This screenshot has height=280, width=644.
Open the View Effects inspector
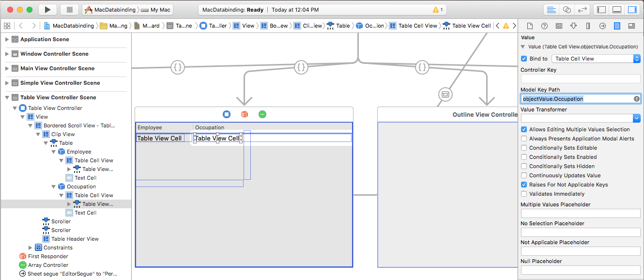point(631,26)
